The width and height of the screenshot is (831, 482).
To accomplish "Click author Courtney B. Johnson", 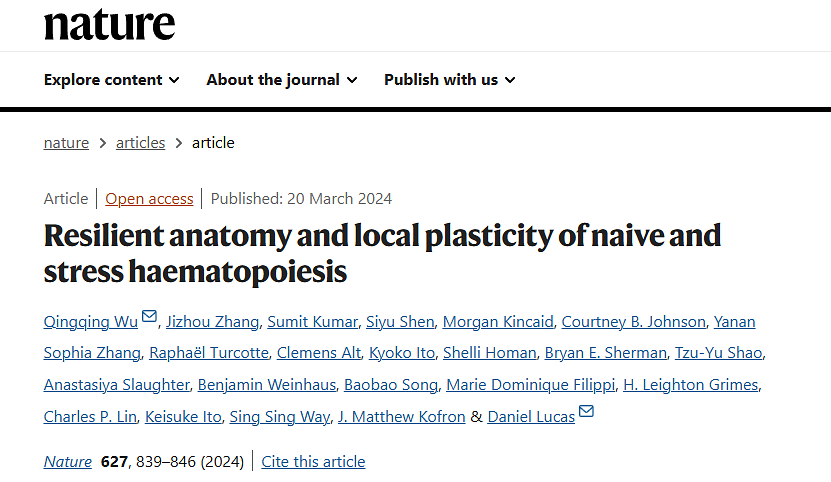I will click(633, 322).
